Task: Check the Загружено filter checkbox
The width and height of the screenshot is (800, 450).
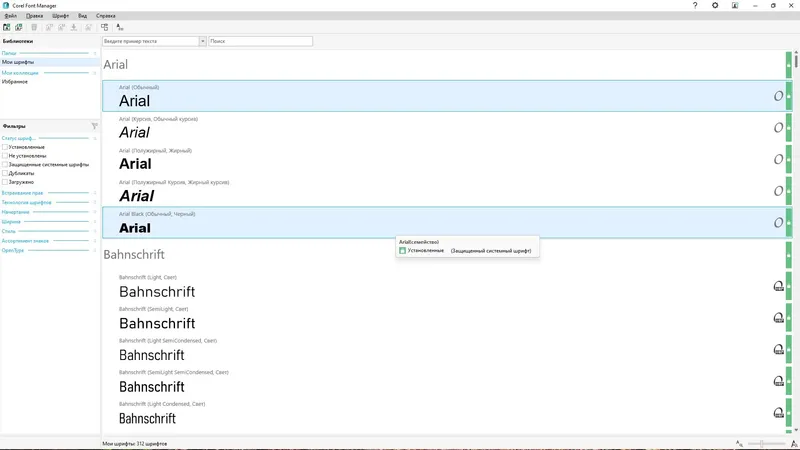Action: 5,182
